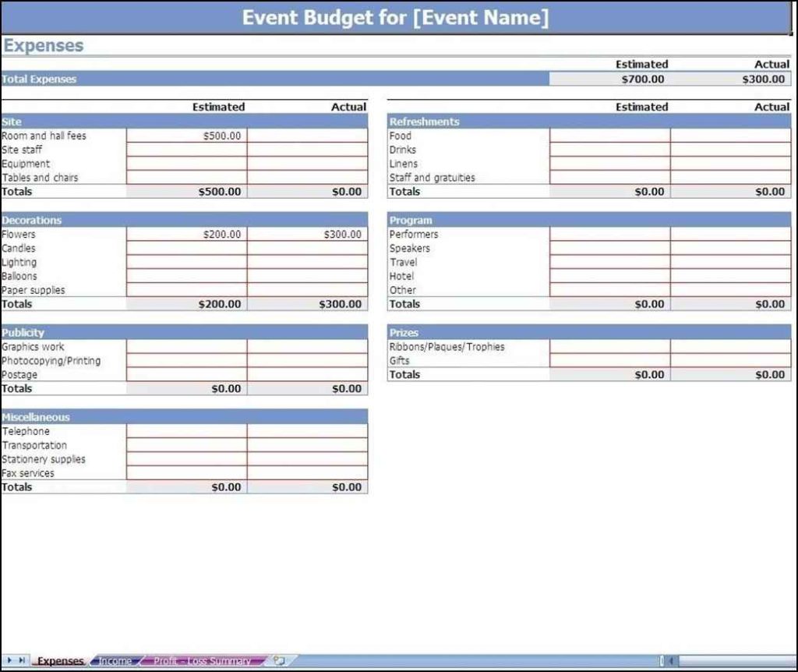
Task: Click the Flowers estimated $200.00 cell
Action: click(x=187, y=234)
